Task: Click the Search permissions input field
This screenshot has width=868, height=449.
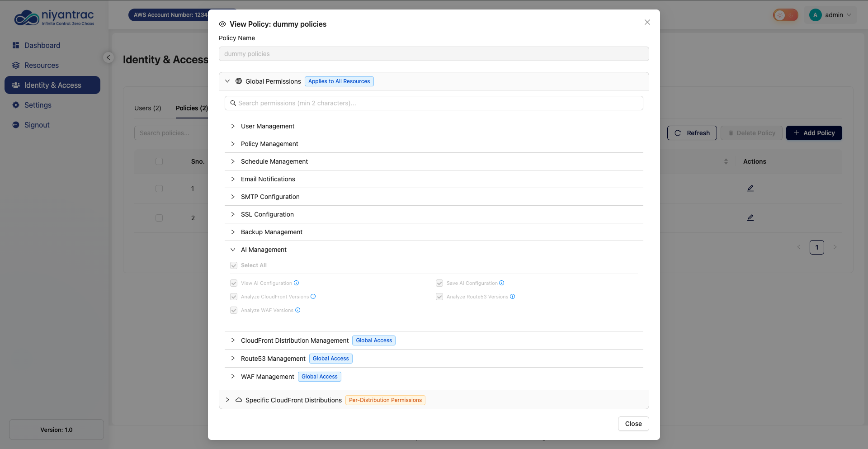Action: [x=434, y=103]
